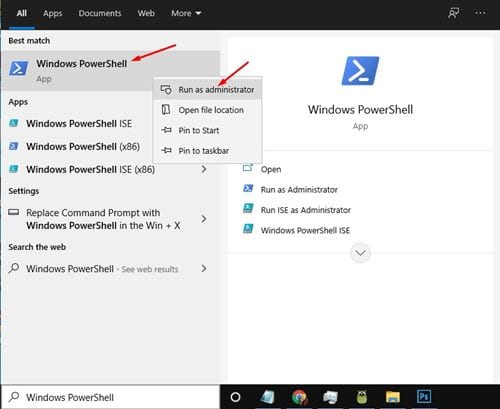Click the pin icon beside Pin to taskbar

[166, 150]
